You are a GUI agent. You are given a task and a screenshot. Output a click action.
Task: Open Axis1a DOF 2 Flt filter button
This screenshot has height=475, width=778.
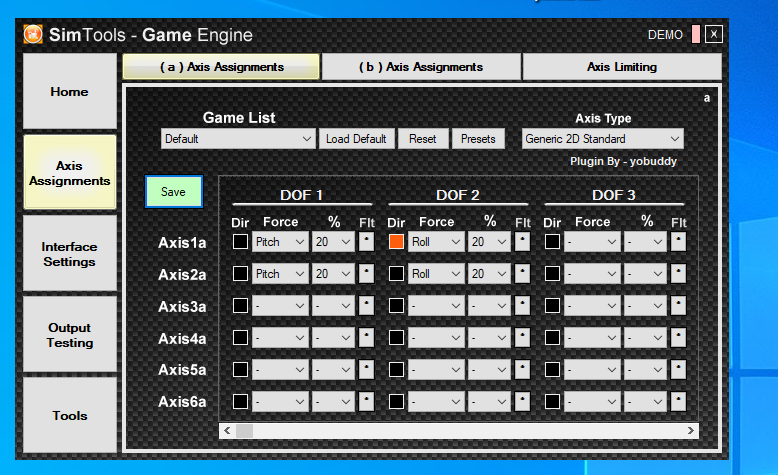click(x=522, y=242)
